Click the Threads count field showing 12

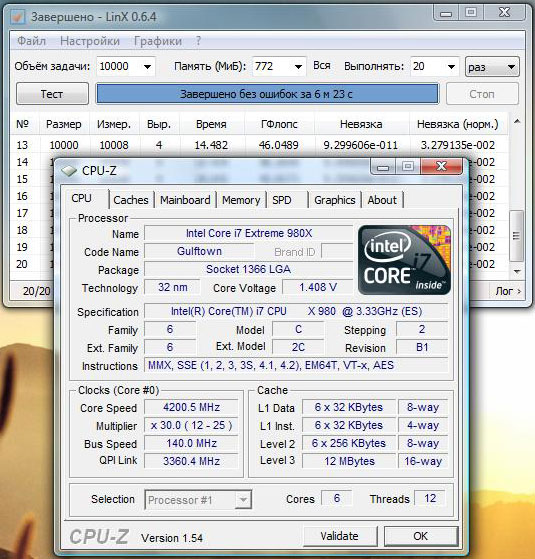click(x=430, y=498)
